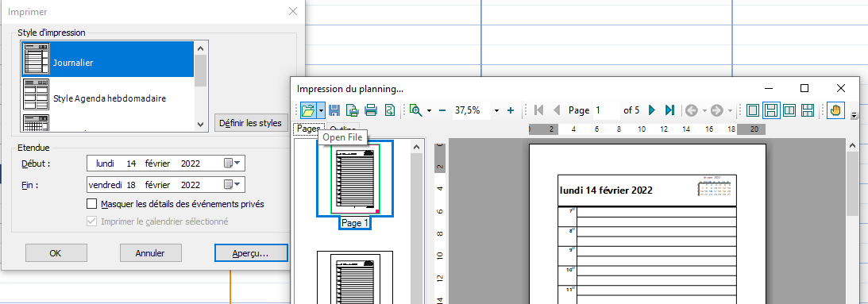This screenshot has height=304, width=868.
Task: Expand the 37,5% zoom level dropdown
Action: point(496,111)
